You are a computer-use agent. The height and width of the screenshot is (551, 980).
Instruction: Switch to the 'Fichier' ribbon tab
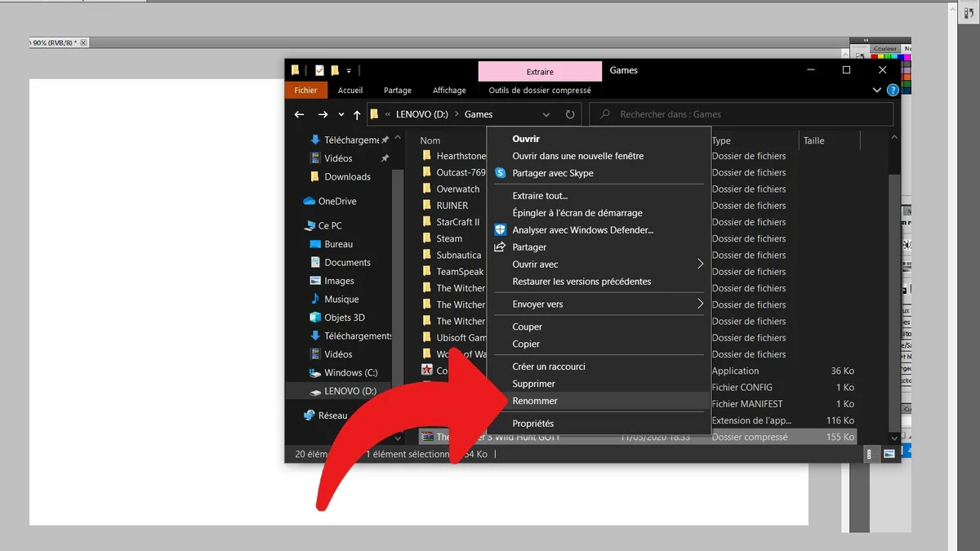point(305,90)
